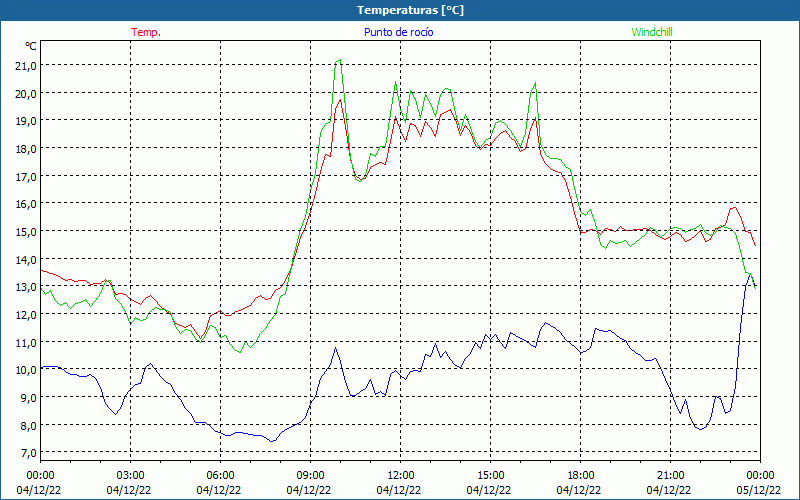The height and width of the screenshot is (500, 800).
Task: Click the 12:00 time axis label
Action: click(x=401, y=476)
